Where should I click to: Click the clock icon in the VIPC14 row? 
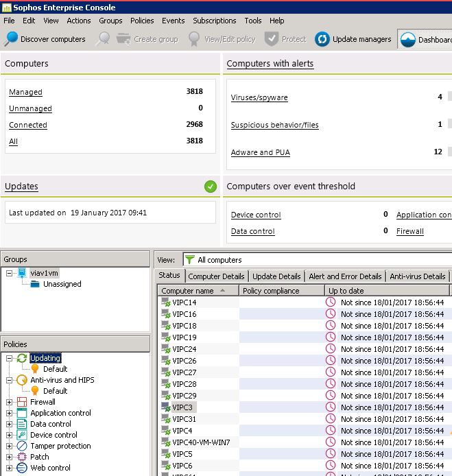tap(331, 302)
